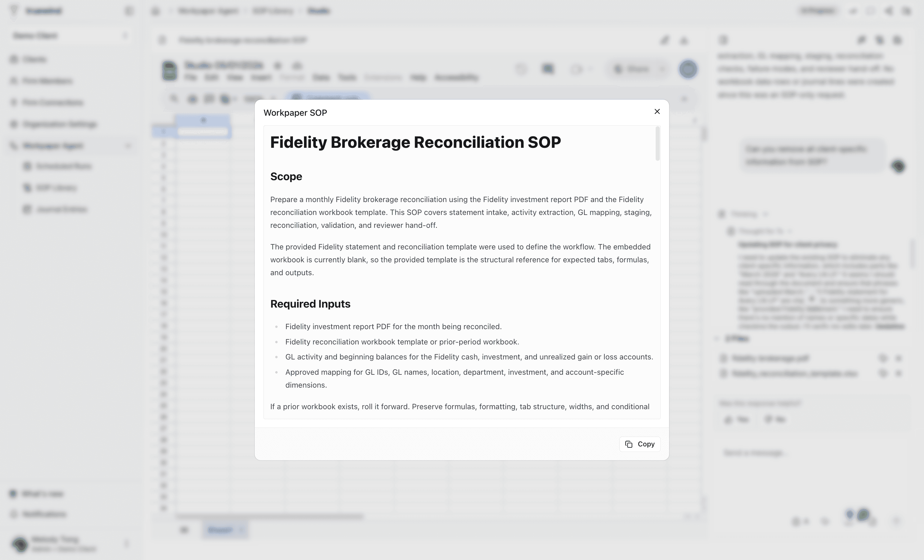Click the line 'If a prior workbook exists, roll it forward'
This screenshot has width=924, height=560.
point(460,407)
